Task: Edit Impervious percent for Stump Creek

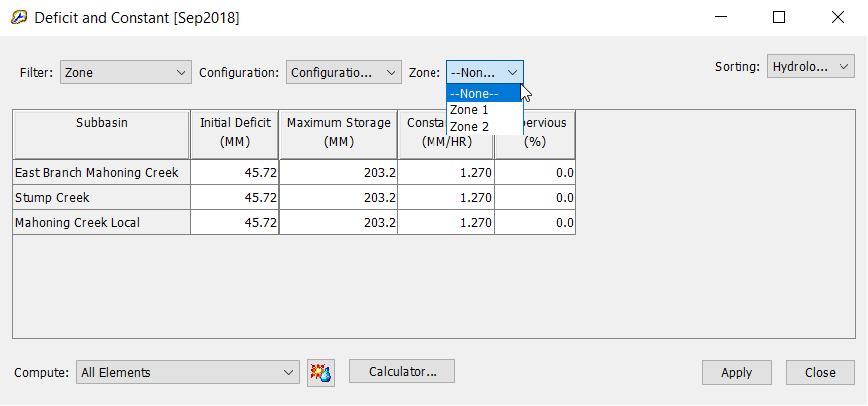Action: [x=535, y=198]
